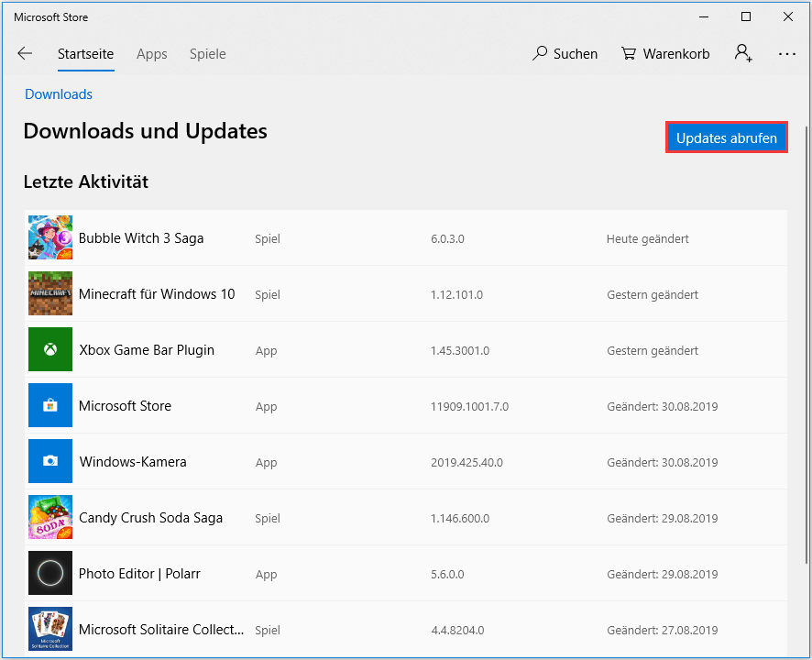Open Bubble Witch 3 Saga app icon

(50, 237)
